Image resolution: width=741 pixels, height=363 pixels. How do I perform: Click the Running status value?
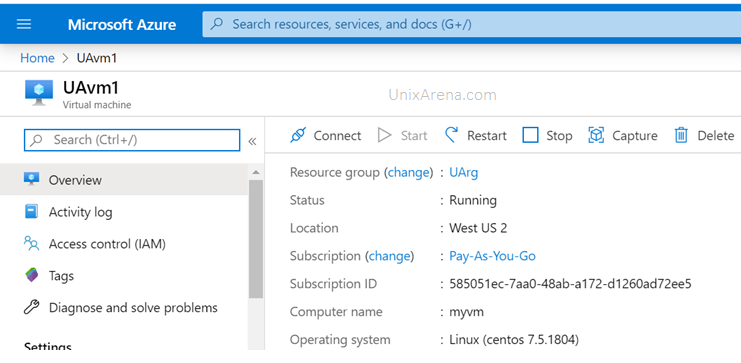click(x=473, y=200)
